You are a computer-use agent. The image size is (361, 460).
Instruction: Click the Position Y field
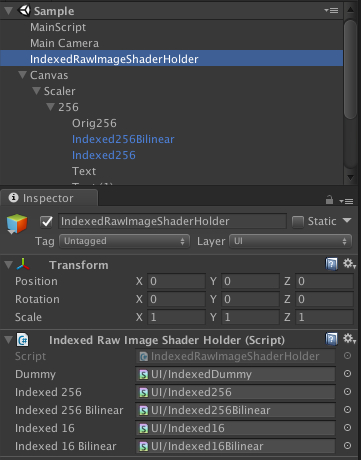click(x=251, y=281)
